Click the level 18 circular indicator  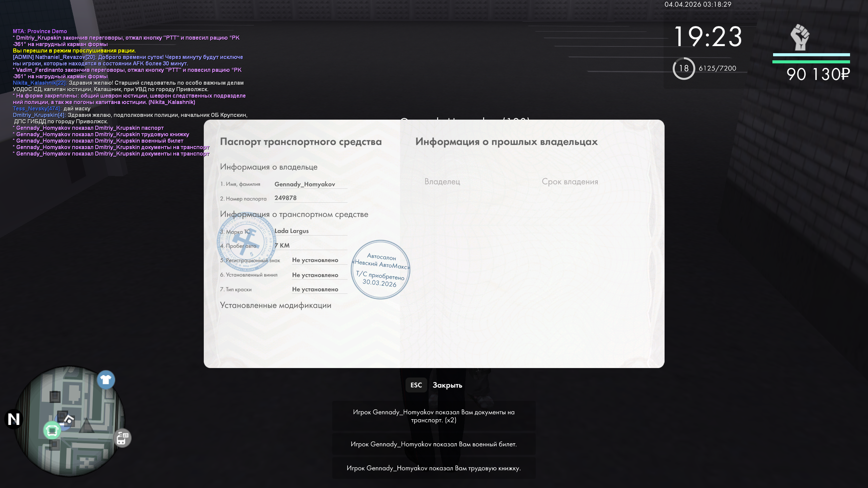tap(684, 68)
